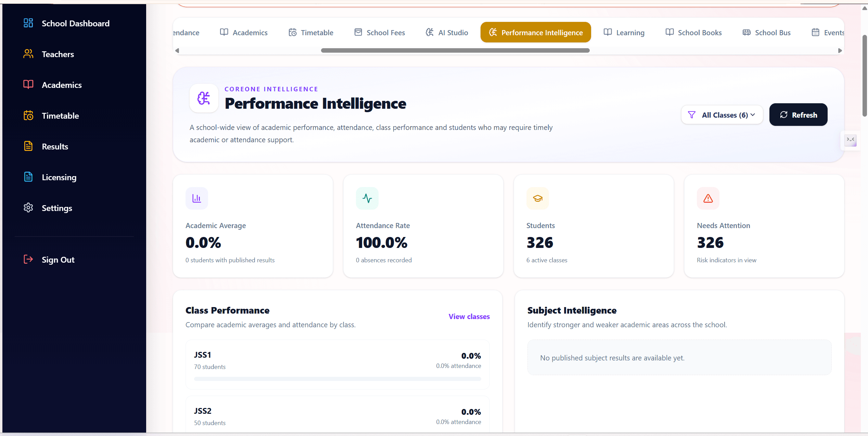Screen dimensions: 868x436
Task: Click the 100.0% attendance rate value
Action: pos(382,242)
